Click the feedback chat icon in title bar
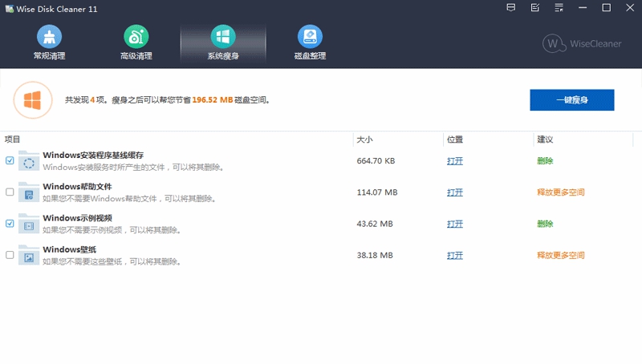 coord(511,8)
